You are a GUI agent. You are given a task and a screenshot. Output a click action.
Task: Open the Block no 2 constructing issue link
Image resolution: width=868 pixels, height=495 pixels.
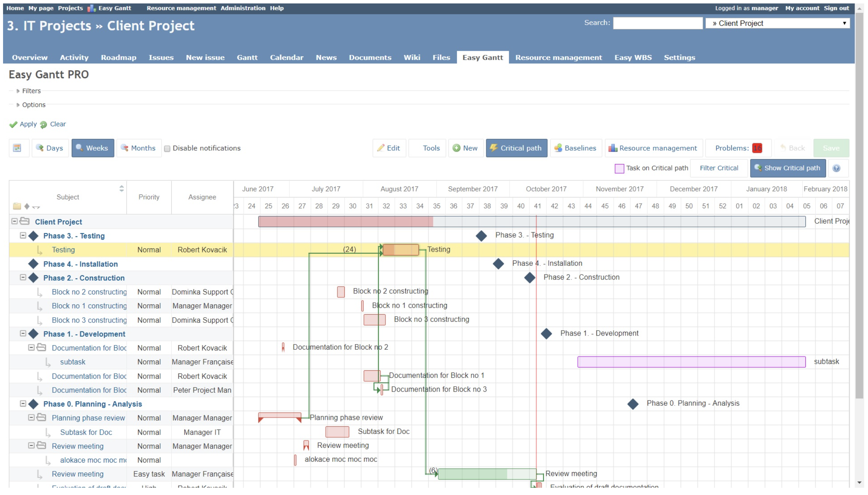coord(89,292)
